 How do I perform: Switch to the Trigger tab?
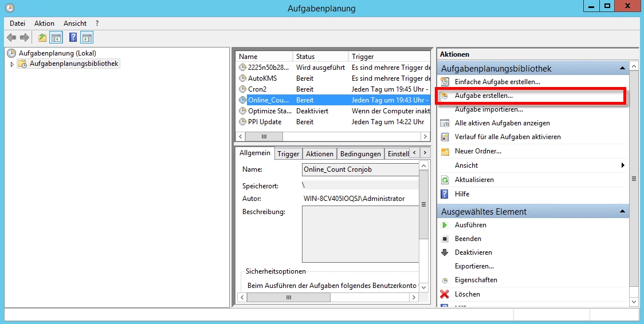point(288,154)
